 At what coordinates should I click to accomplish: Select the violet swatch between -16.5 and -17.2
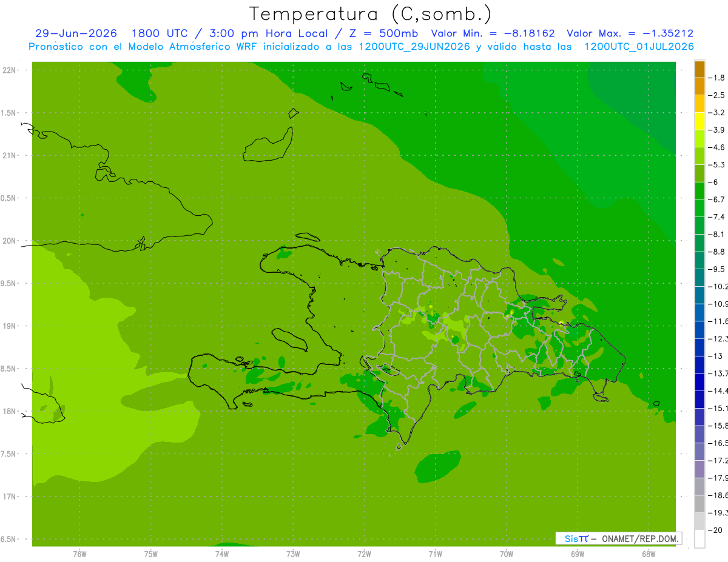[699, 452]
